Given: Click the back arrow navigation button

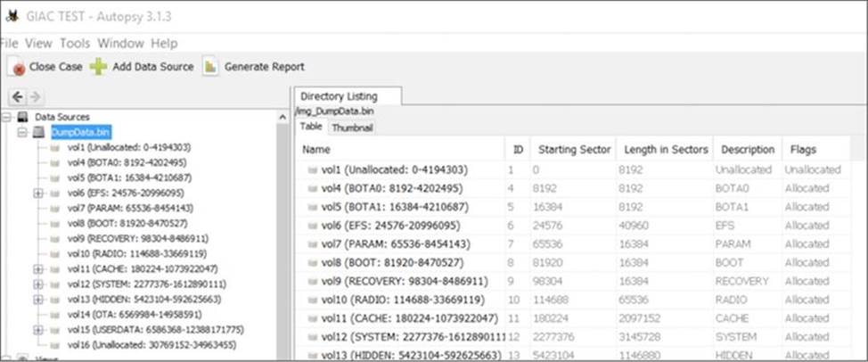Looking at the screenshot, I should point(18,97).
